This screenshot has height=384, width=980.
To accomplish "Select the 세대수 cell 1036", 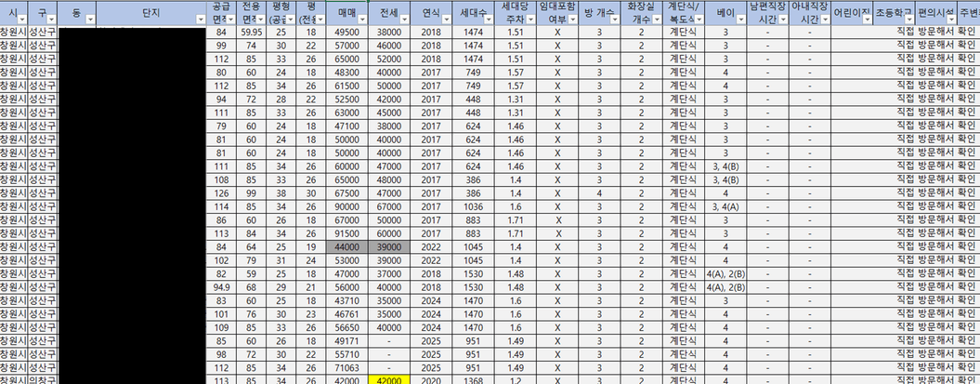I will click(x=473, y=206).
